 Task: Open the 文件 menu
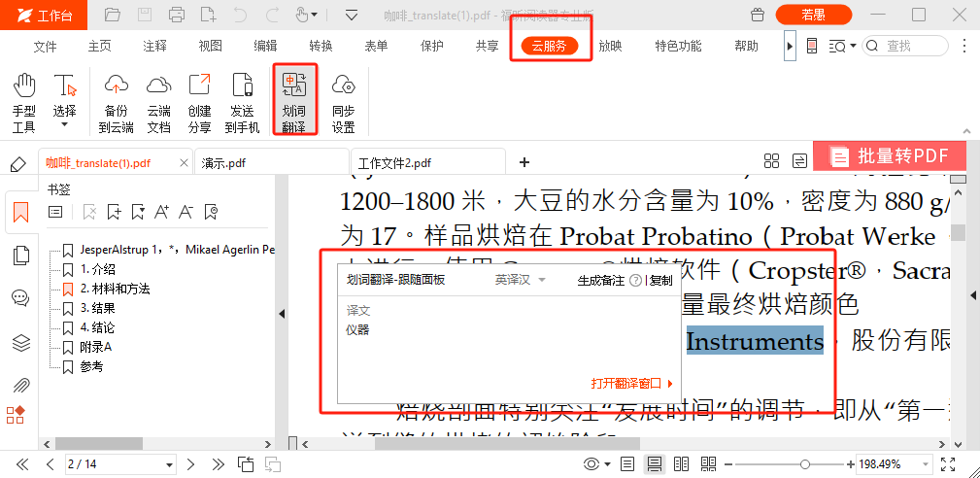[45, 46]
